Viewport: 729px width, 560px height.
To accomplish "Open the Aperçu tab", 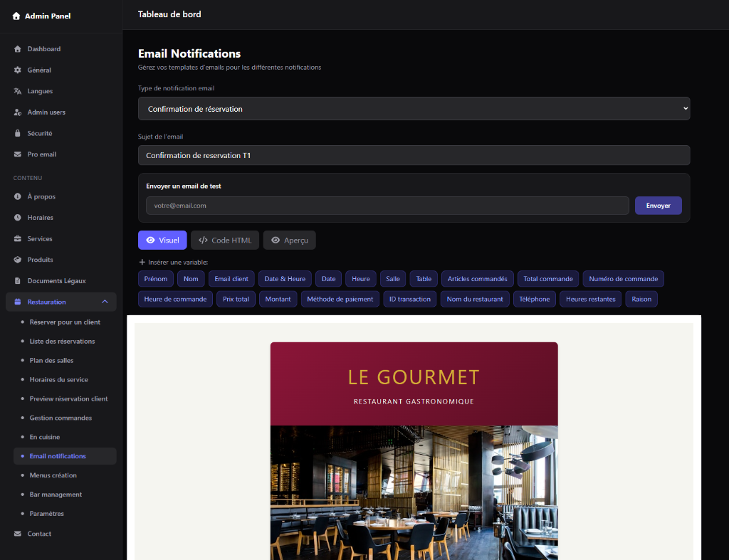I will pyautogui.click(x=289, y=240).
